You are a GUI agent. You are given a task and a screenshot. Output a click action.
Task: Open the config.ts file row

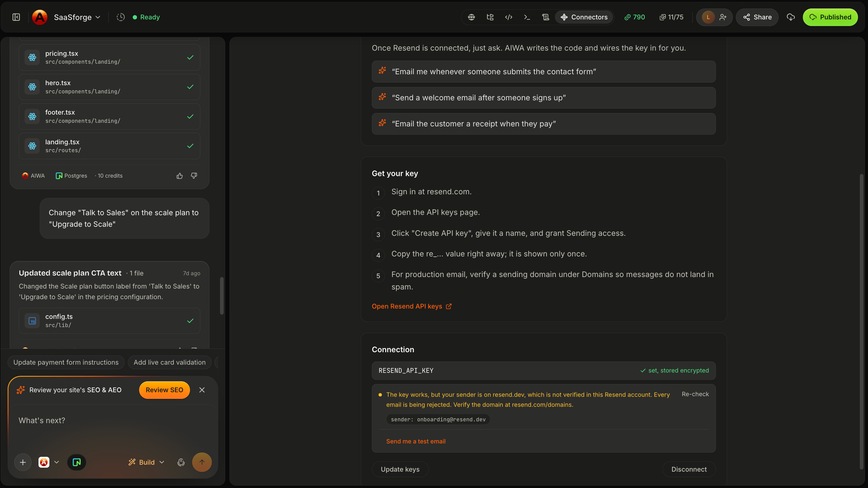109,320
